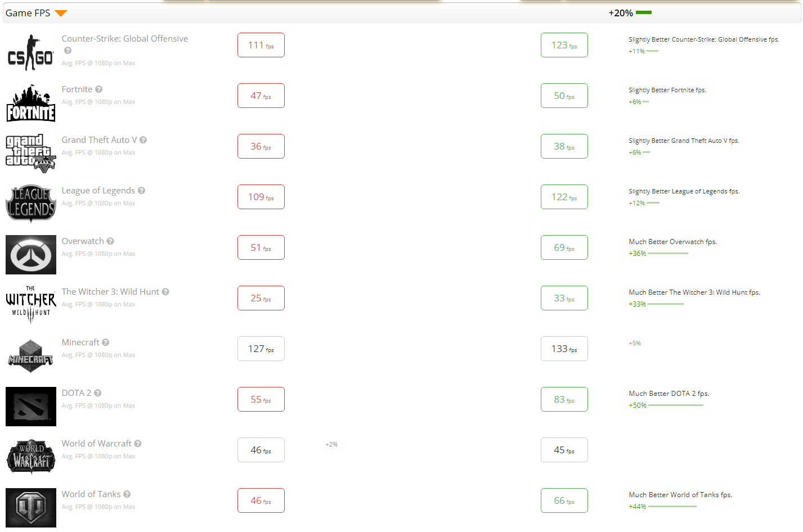The height and width of the screenshot is (532, 803).
Task: Open help icon next to World of Tanks
Action: [x=127, y=494]
